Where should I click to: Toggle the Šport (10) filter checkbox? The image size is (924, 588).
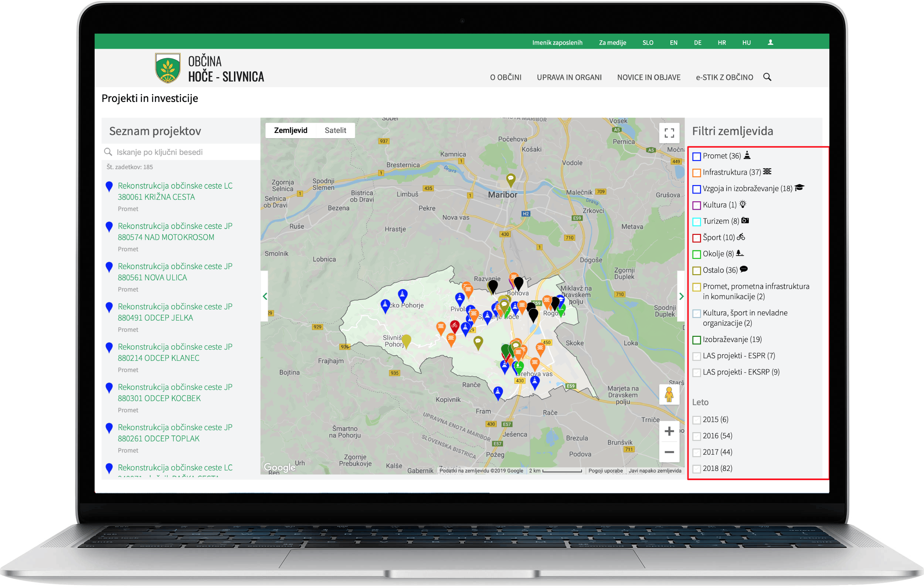[696, 238]
